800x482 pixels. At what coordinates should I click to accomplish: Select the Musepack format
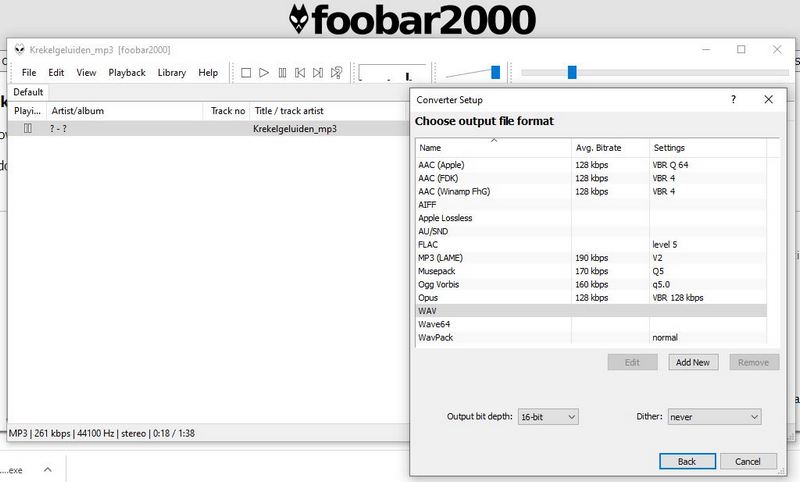click(x=591, y=271)
